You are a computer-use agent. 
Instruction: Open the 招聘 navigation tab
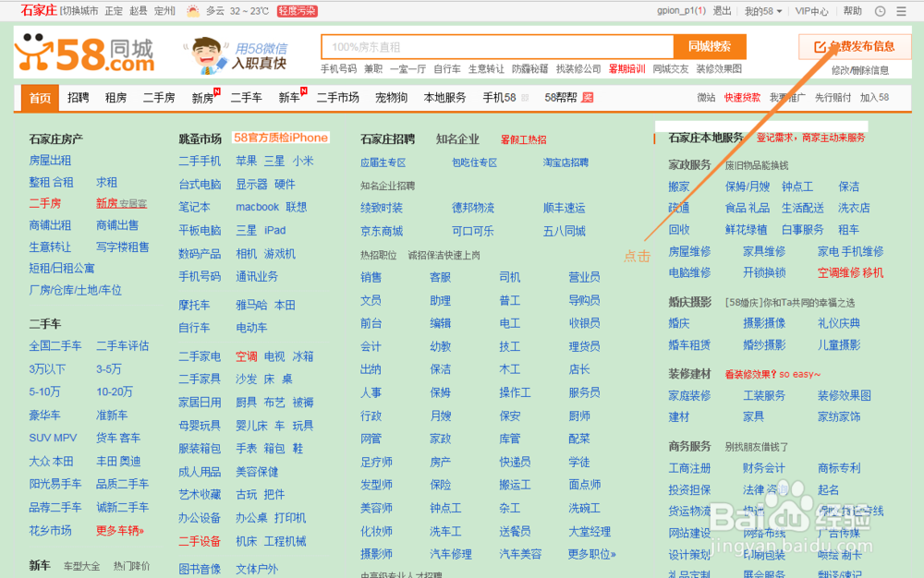point(78,98)
